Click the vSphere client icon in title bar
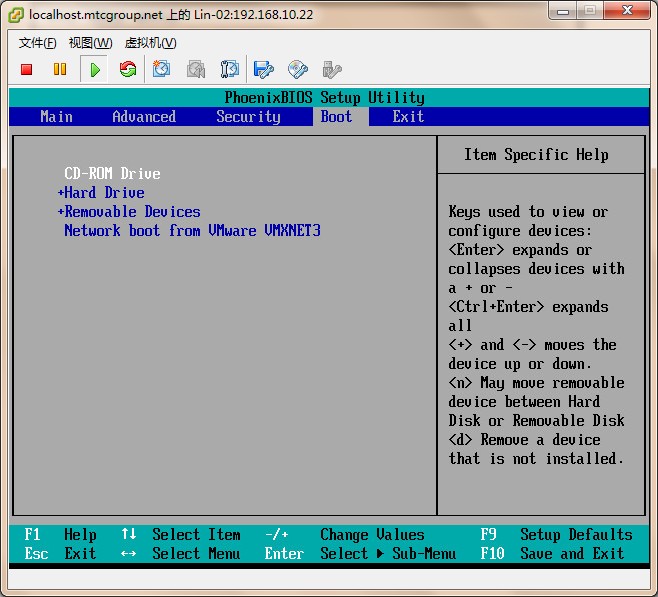 (16, 15)
